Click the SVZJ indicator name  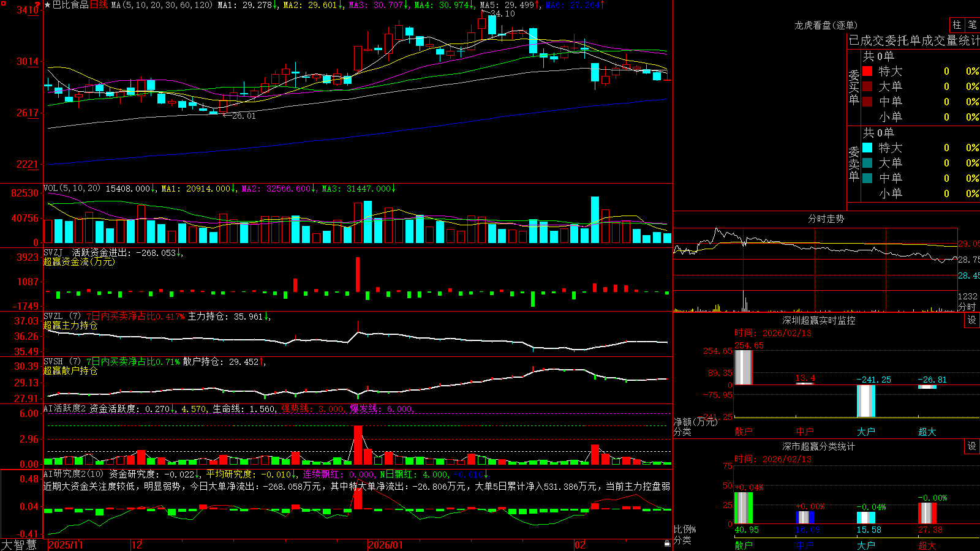click(53, 252)
